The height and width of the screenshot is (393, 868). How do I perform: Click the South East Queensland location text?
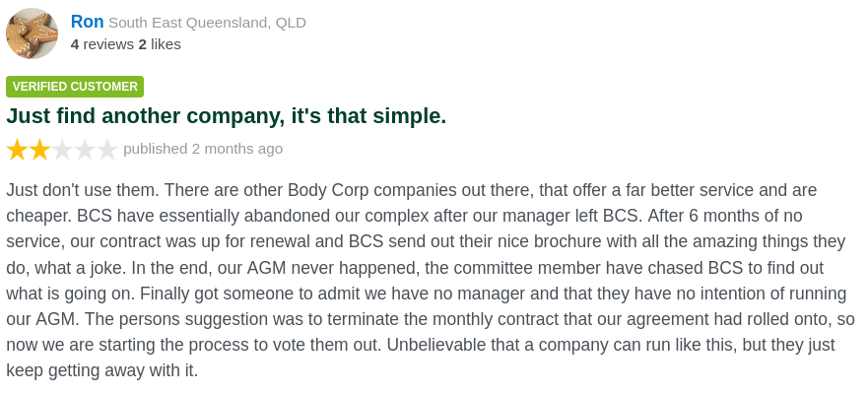pos(207,23)
